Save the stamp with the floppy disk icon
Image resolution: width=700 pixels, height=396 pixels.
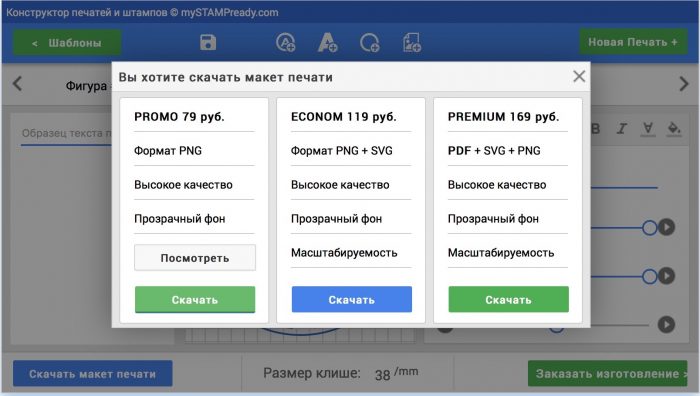pos(208,42)
